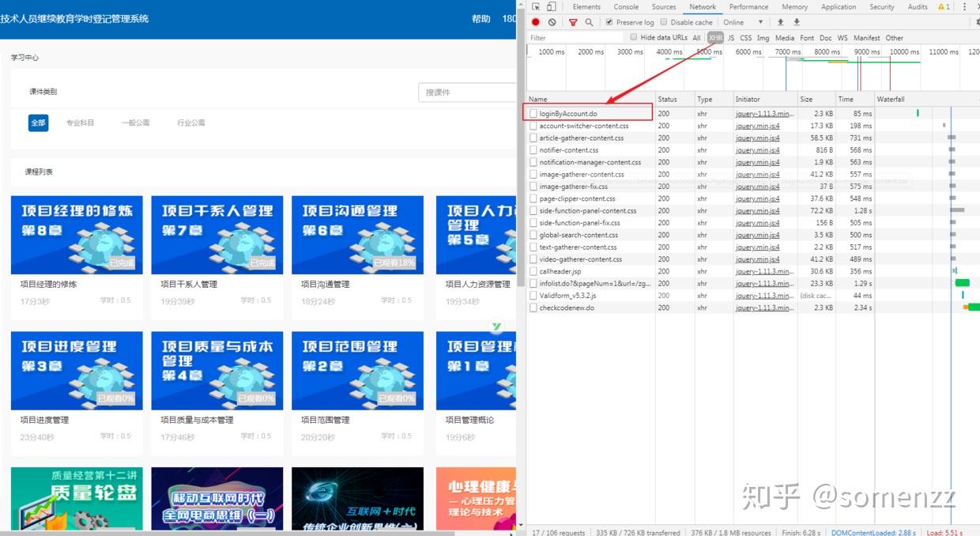Enable the Disable cache checkbox
This screenshot has height=536, width=980.
664,22
